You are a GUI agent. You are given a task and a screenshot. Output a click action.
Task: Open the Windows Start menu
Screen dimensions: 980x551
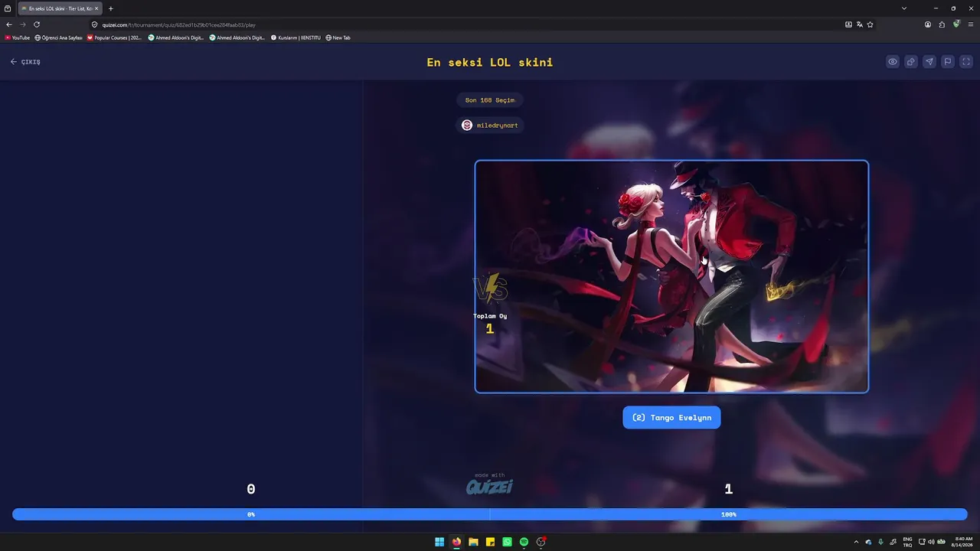point(439,542)
